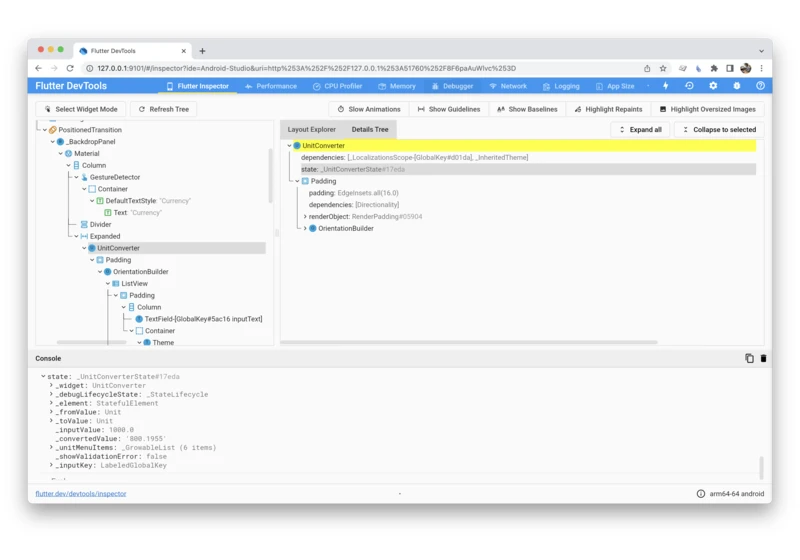Click the ListView icon in widget tree
The image size is (800, 560).
click(x=116, y=284)
